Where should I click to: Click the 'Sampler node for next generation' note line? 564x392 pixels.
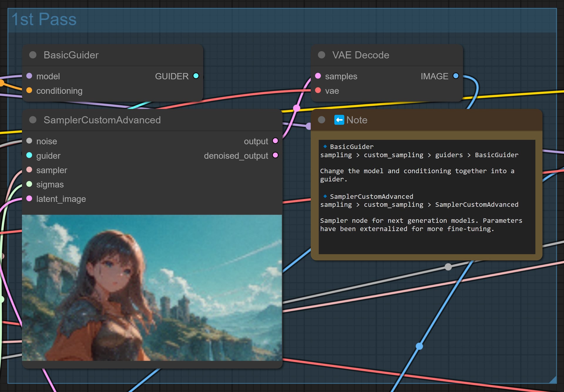tap(421, 221)
